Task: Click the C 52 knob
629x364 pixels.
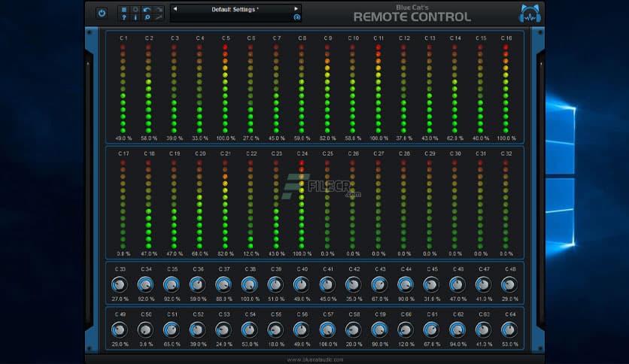Action: [197, 330]
